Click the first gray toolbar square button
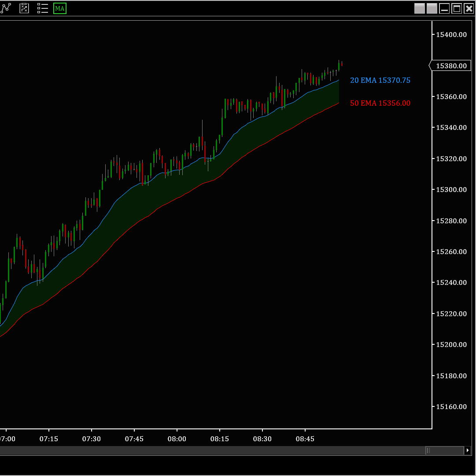The height and width of the screenshot is (476, 476). (x=420, y=8)
